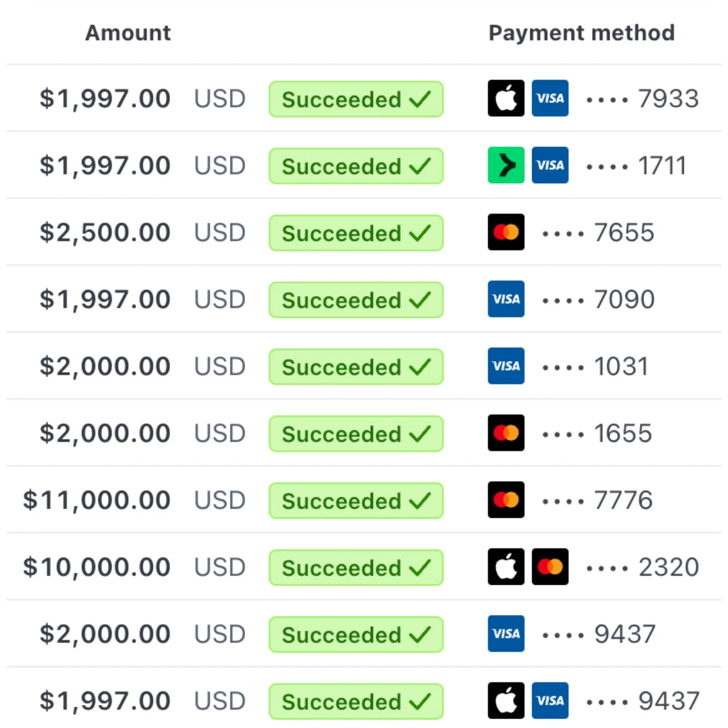Open the $11,000.00 payment amount
728x728 pixels.
pyautogui.click(x=96, y=500)
